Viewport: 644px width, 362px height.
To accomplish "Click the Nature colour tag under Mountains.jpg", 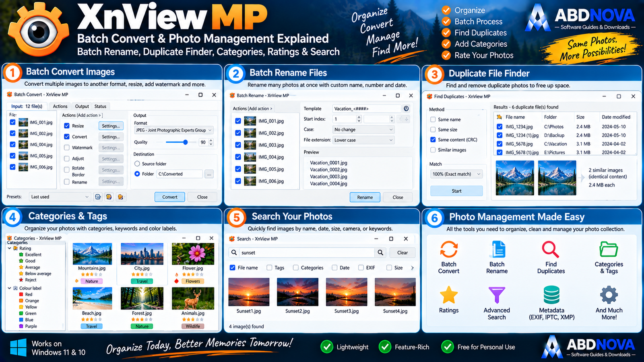I will click(x=92, y=281).
